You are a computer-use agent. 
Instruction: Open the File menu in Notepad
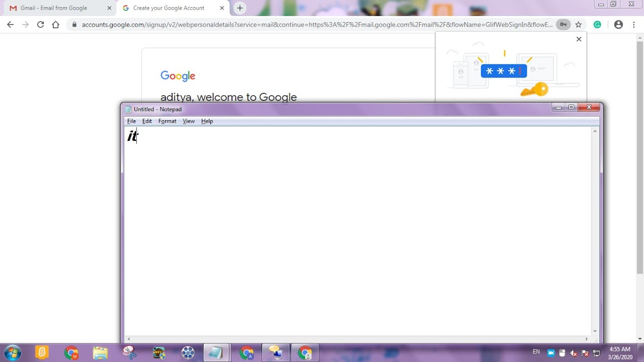[x=131, y=121]
